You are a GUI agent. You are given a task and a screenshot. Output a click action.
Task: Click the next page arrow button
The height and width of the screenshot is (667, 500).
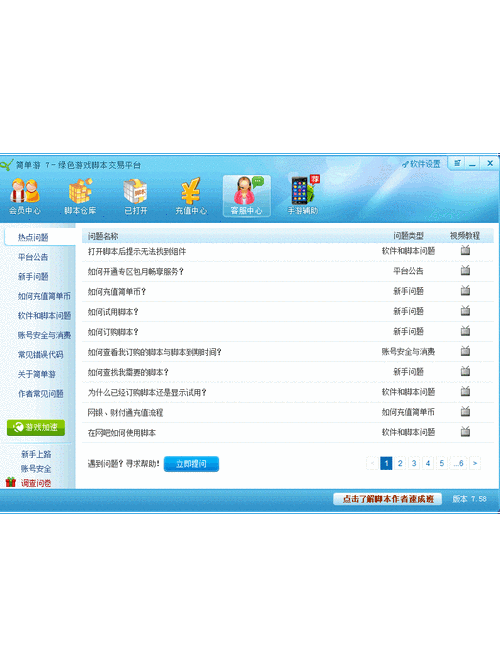(x=475, y=463)
